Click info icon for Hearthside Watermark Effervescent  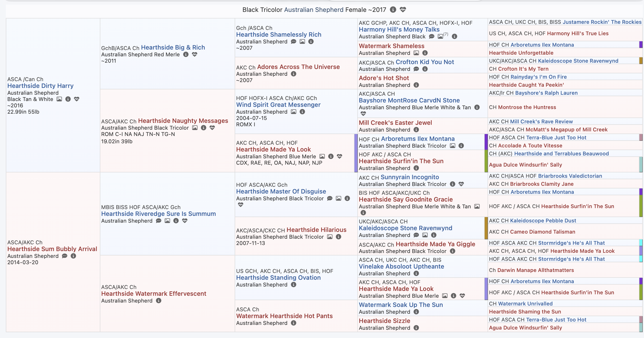click(158, 301)
